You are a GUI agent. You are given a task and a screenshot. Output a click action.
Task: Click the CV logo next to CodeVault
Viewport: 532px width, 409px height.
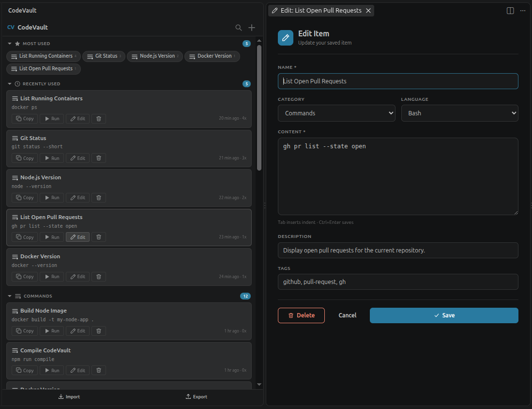coord(11,27)
